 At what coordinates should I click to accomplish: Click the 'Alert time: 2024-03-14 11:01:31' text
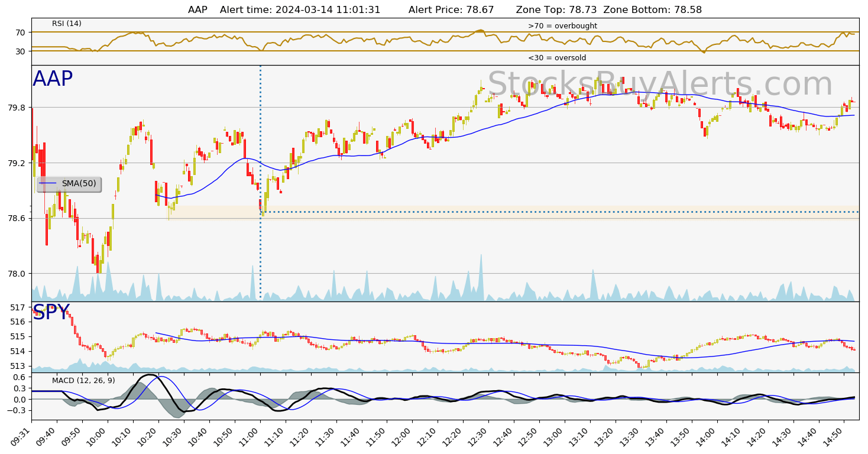point(300,10)
